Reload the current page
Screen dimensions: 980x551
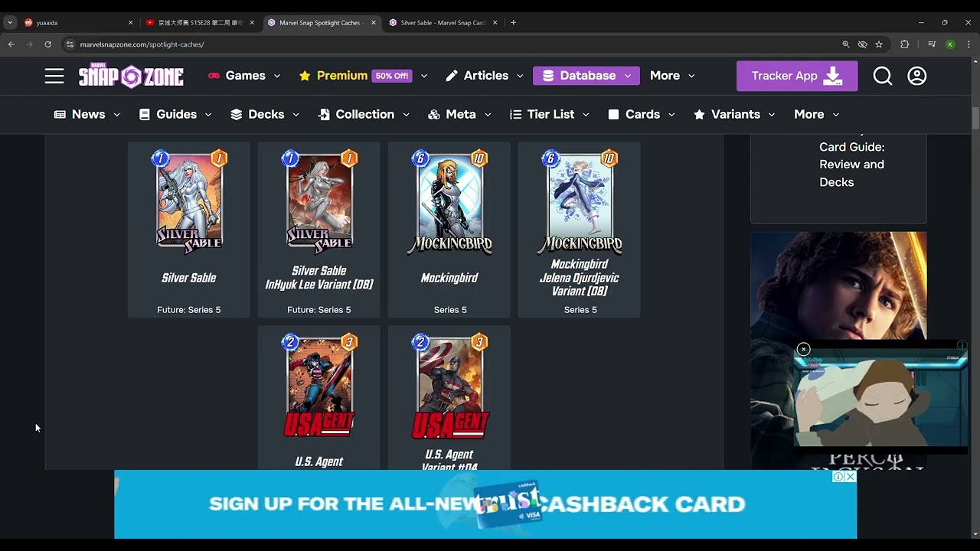(48, 44)
